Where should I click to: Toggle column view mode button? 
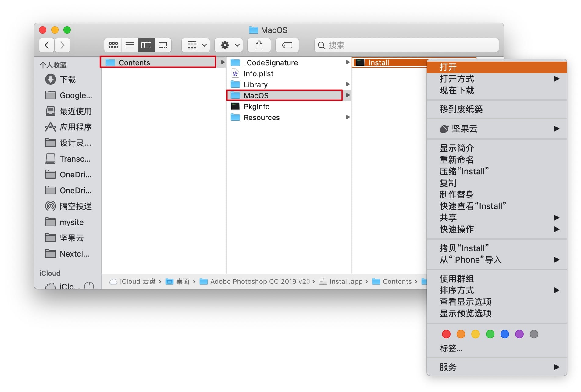pos(146,45)
